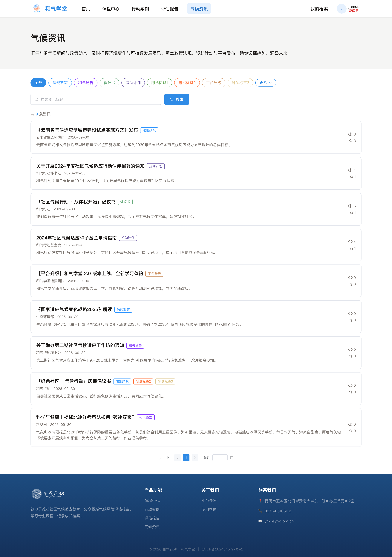
Task: Filter by 资助计划 tag chip
Action: click(x=133, y=83)
